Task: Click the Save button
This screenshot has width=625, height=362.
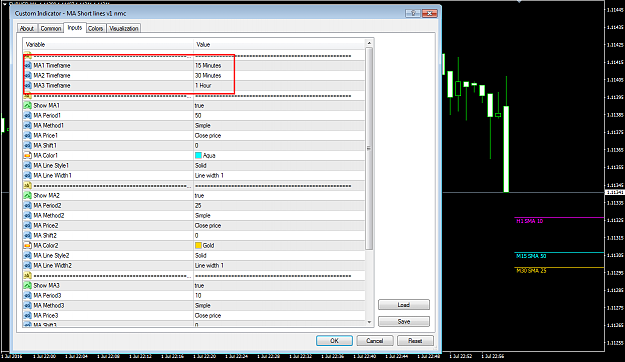Action: (404, 321)
